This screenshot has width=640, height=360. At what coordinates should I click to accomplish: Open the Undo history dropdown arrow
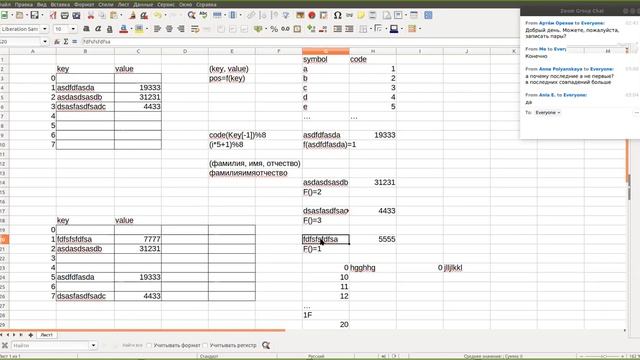(x=165, y=15)
